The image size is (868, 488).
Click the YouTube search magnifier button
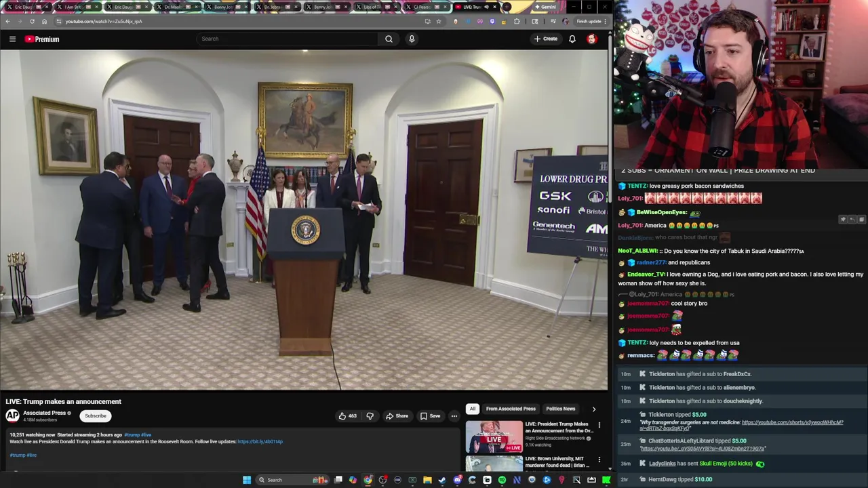coord(389,39)
